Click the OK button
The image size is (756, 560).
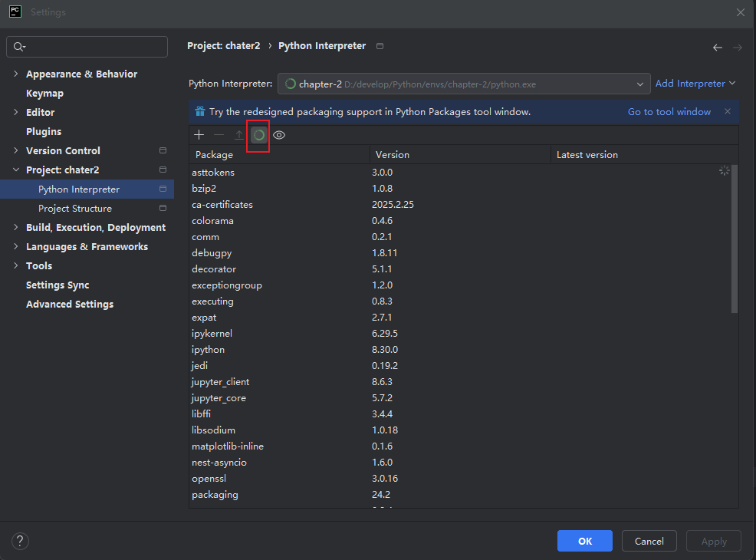(x=584, y=541)
